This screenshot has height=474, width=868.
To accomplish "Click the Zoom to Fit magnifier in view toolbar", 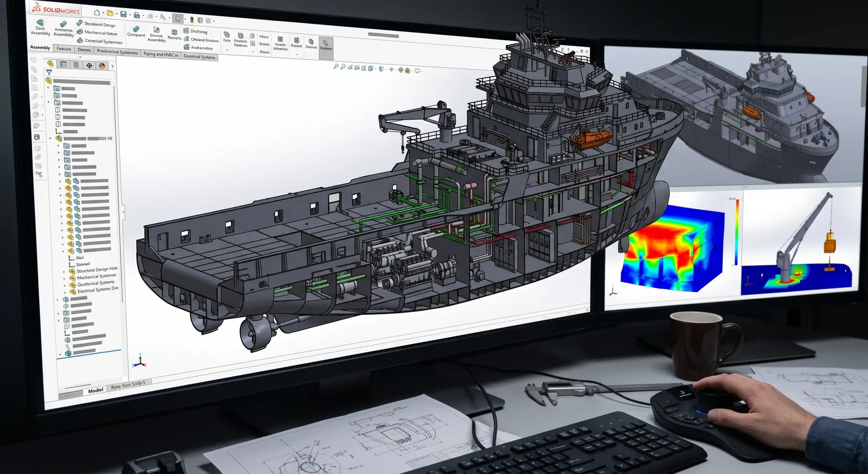I will tap(336, 66).
